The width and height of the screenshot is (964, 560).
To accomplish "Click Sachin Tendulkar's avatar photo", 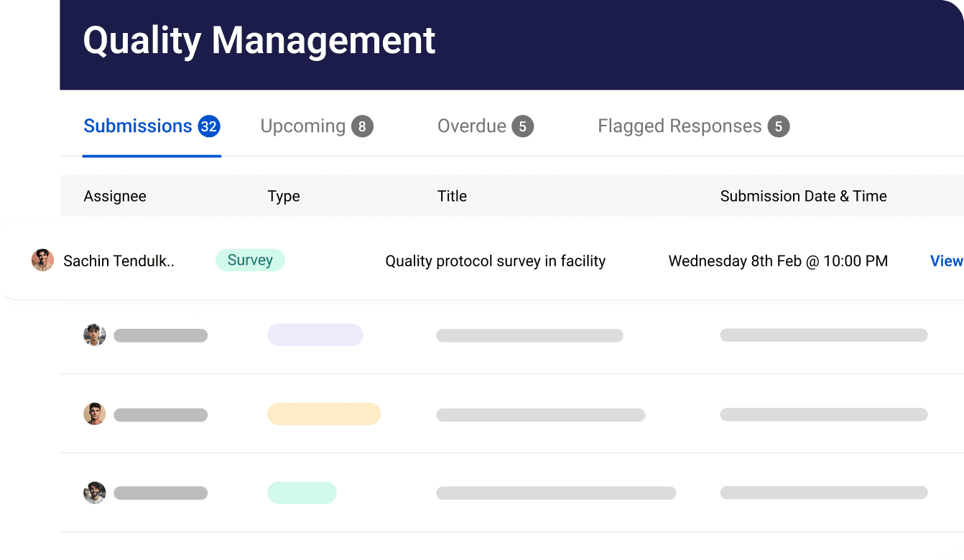I will pyautogui.click(x=43, y=261).
